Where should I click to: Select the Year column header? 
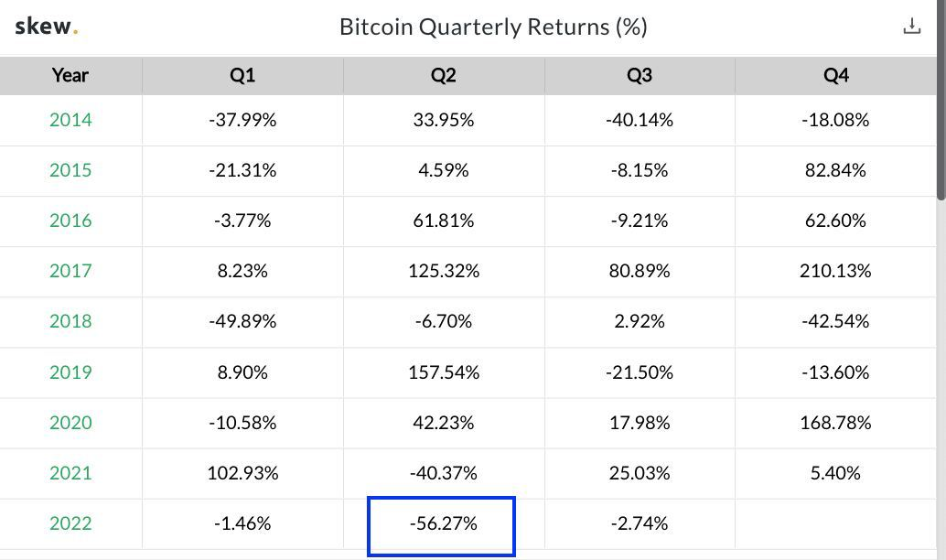[70, 76]
